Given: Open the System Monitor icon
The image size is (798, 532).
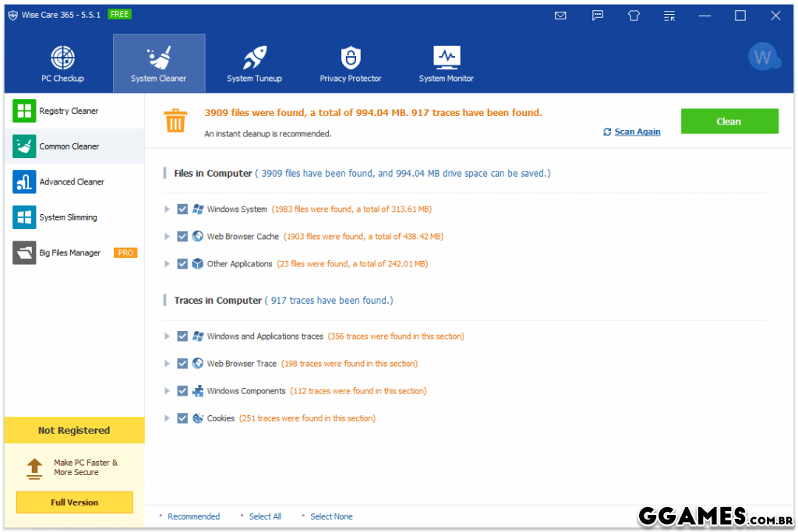Looking at the screenshot, I should (x=447, y=58).
